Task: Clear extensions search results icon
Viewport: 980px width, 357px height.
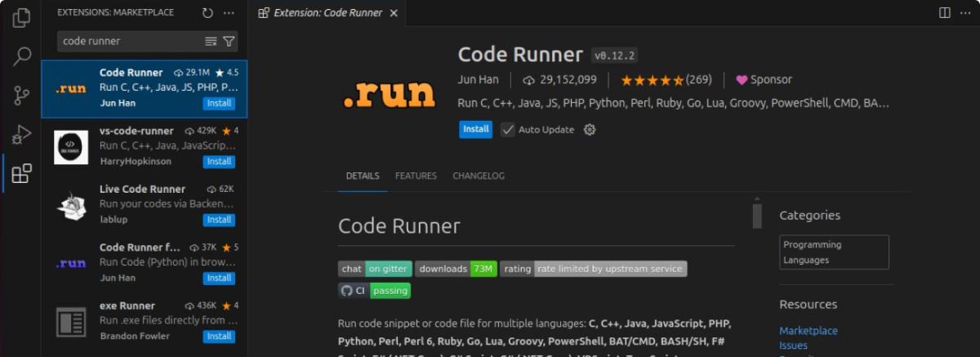Action: [211, 41]
